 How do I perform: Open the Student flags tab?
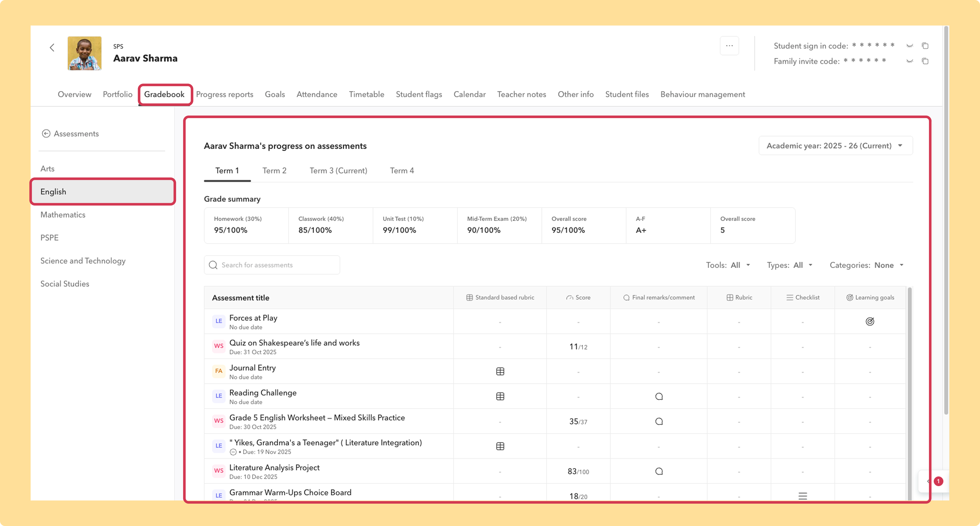[x=419, y=94]
